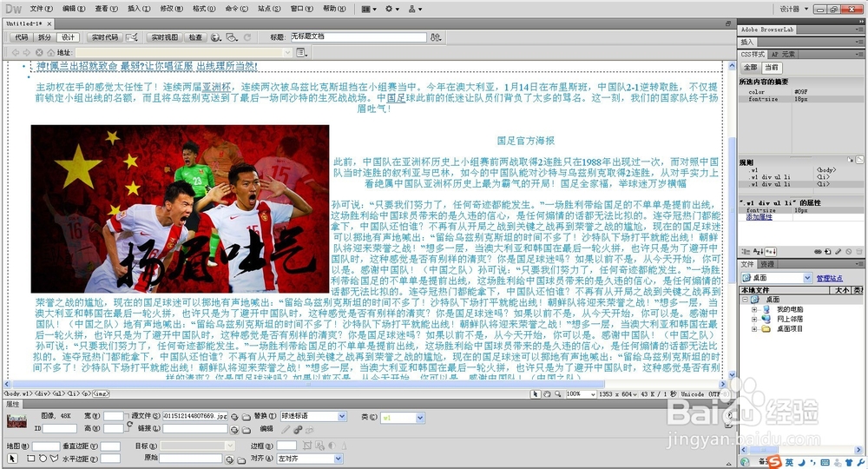Switch to the 代码 code view
The width and height of the screenshot is (868, 469).
coord(22,37)
